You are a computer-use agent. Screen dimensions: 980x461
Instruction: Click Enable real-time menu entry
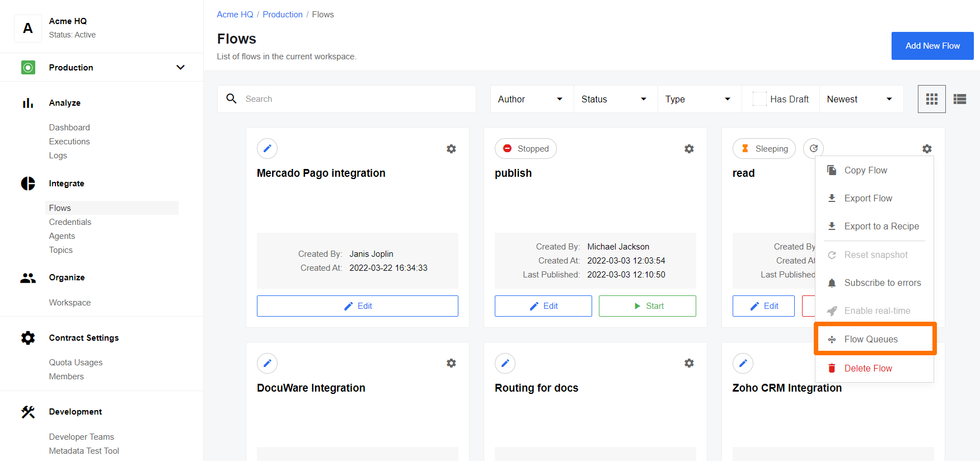pos(874,311)
